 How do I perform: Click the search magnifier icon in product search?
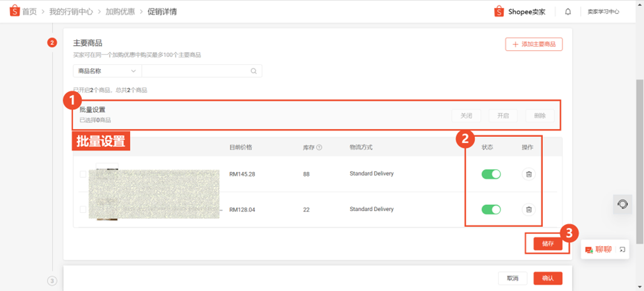(x=254, y=71)
